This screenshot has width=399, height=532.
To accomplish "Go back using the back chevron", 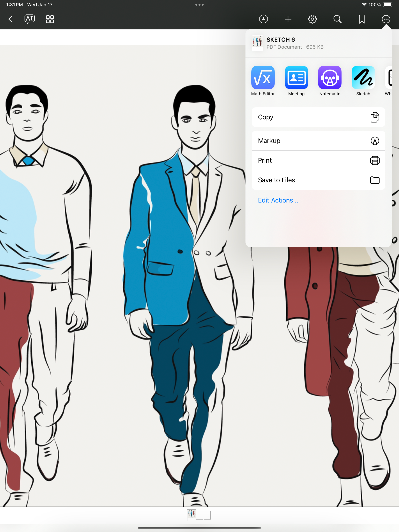I will (10, 19).
